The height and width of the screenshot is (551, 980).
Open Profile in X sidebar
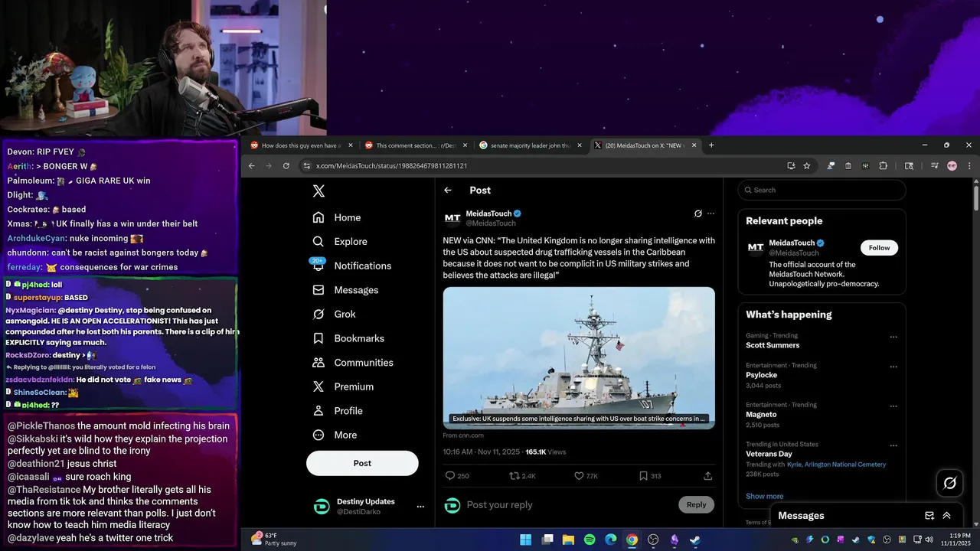[x=337, y=411]
